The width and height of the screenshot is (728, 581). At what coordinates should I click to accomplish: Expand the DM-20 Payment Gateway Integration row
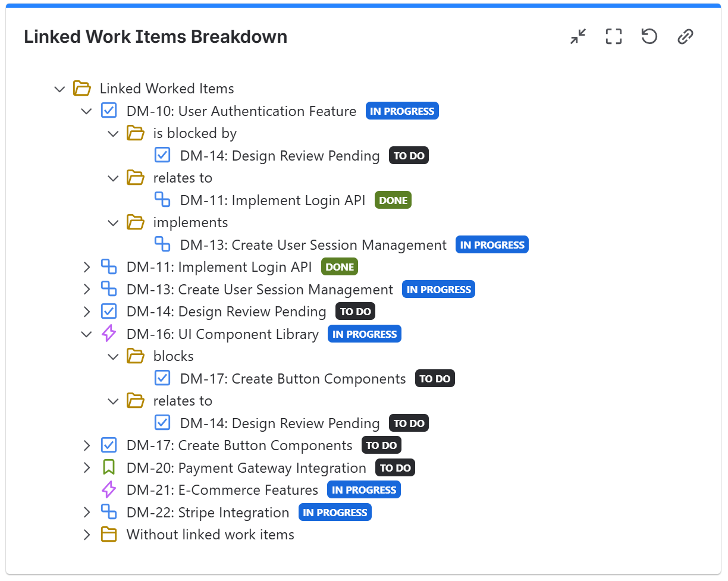pos(87,467)
